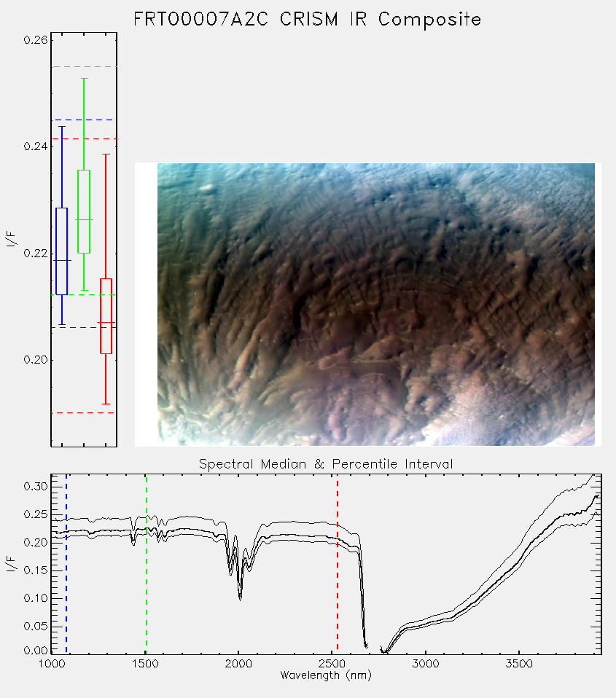Click the lower red dashed horizontal line

[84, 412]
